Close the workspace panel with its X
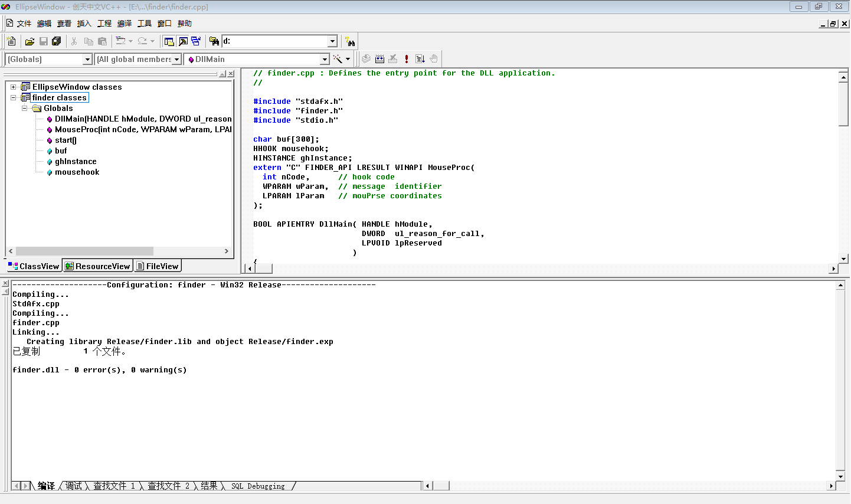Viewport: 851px width, 504px height. pyautogui.click(x=231, y=74)
